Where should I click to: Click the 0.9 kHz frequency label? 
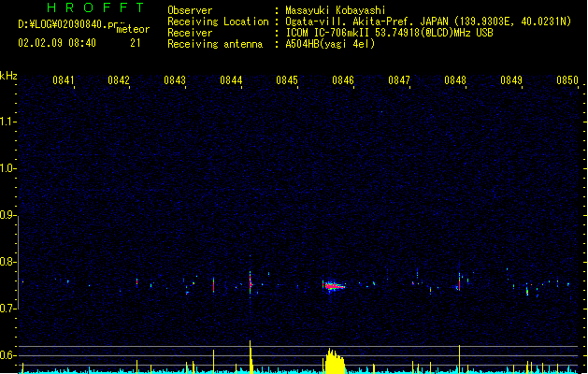pyautogui.click(x=7, y=215)
